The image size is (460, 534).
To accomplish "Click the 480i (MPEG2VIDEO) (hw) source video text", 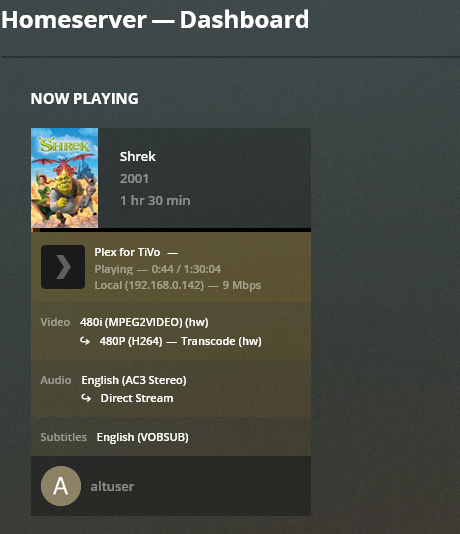I will [144, 322].
